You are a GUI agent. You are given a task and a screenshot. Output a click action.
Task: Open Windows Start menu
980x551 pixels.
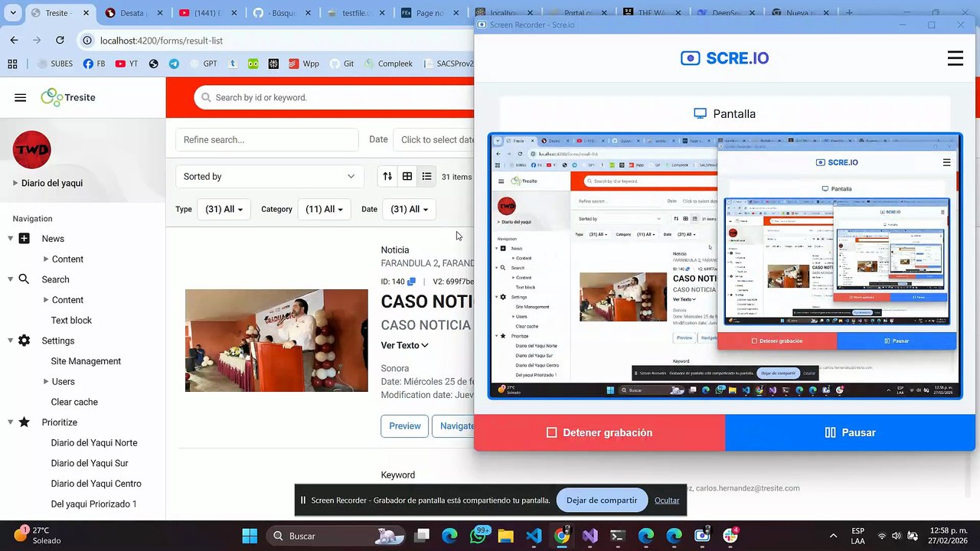click(250, 536)
